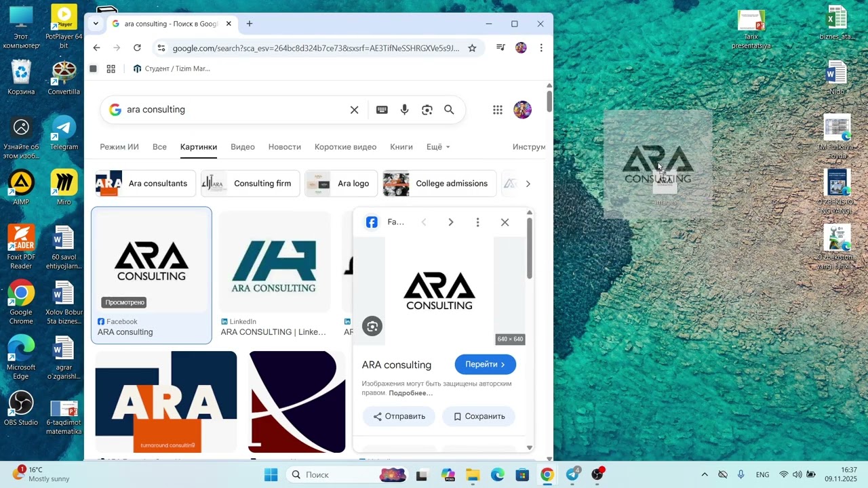Viewport: 868px width, 488px height.
Task: Open the Telegram desktop shortcut
Action: (64, 133)
